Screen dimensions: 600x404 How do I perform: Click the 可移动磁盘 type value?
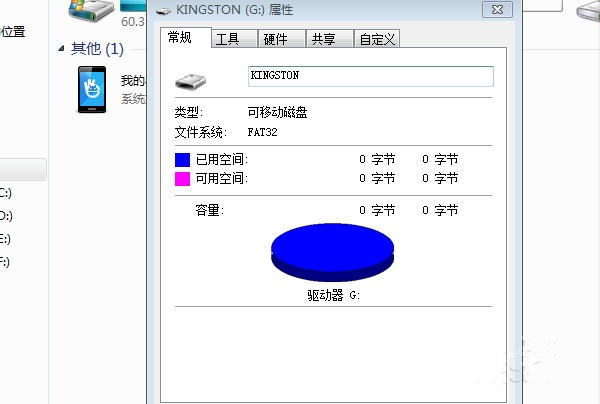(x=277, y=112)
